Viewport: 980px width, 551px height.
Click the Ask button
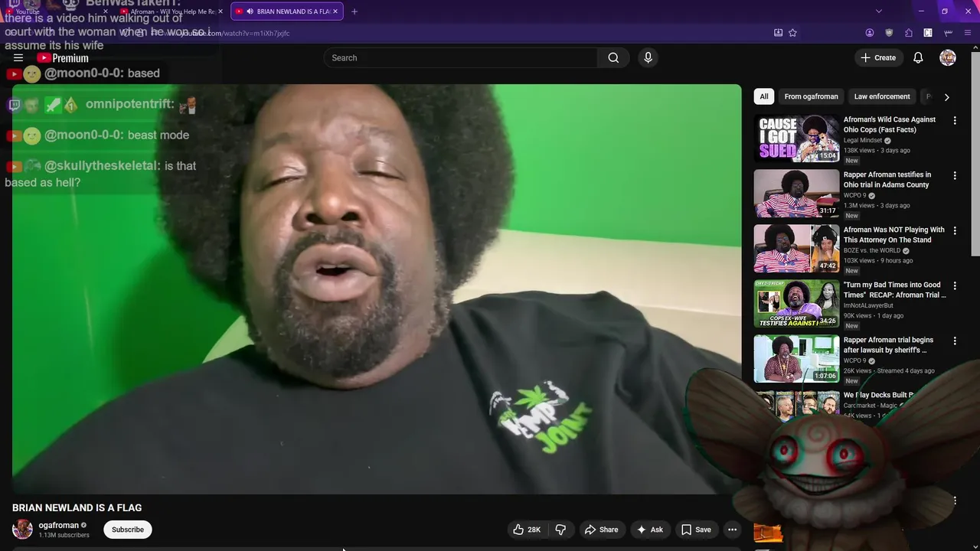pyautogui.click(x=649, y=530)
